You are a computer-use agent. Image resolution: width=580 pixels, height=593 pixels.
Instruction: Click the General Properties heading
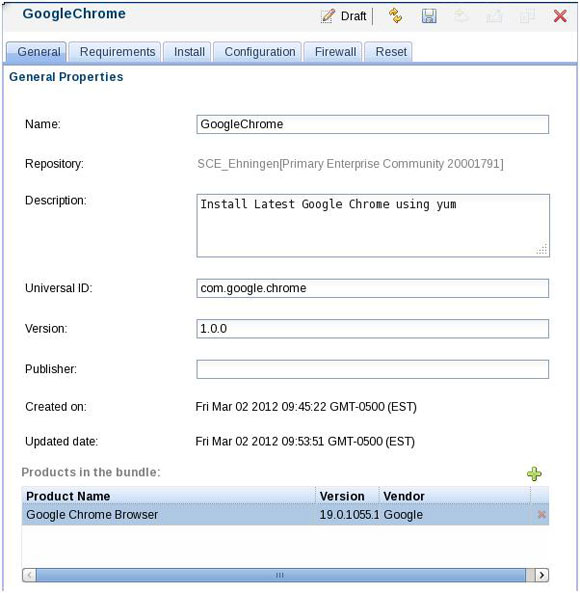66,77
